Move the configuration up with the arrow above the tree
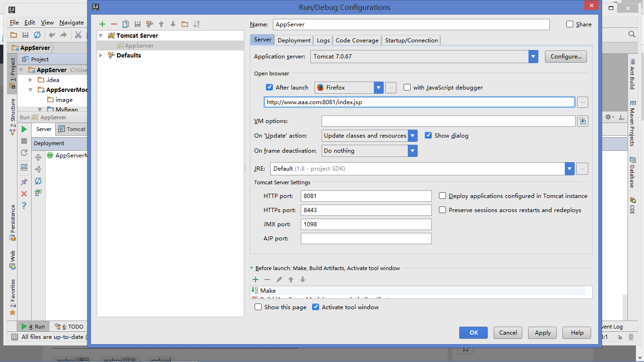The width and height of the screenshot is (644, 362). pos(161,24)
